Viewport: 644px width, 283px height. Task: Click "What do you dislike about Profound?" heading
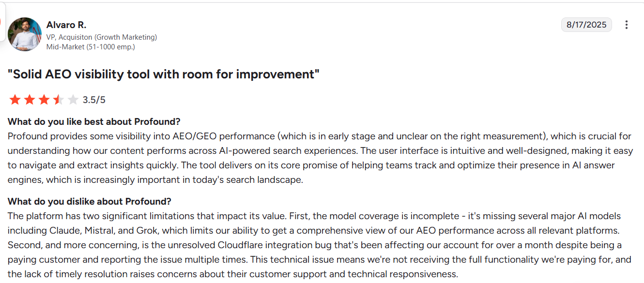tap(90, 201)
